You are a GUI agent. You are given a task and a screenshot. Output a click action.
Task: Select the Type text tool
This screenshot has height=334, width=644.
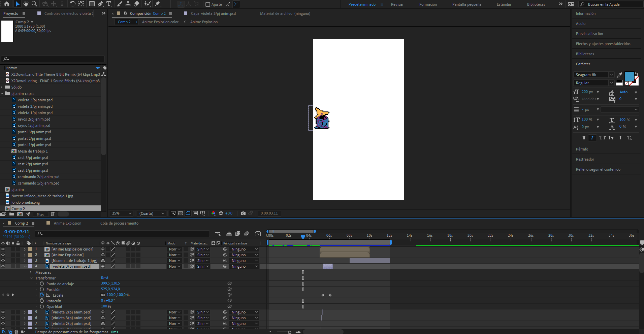click(109, 4)
